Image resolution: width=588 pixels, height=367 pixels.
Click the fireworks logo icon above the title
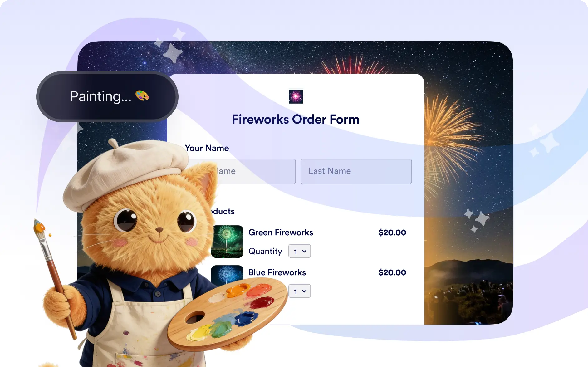point(296,96)
